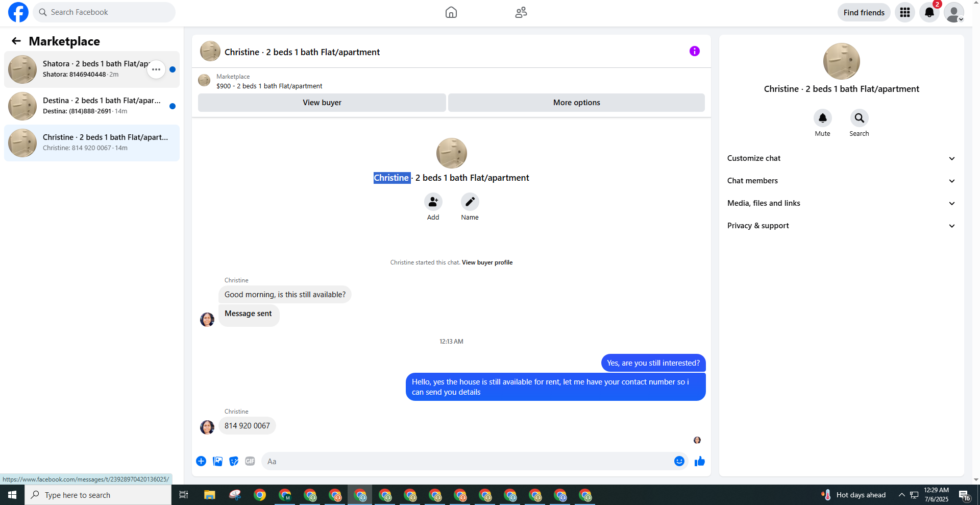This screenshot has width=980, height=505.
Task: Click the chat avatar thumbnail in center
Action: [x=452, y=153]
